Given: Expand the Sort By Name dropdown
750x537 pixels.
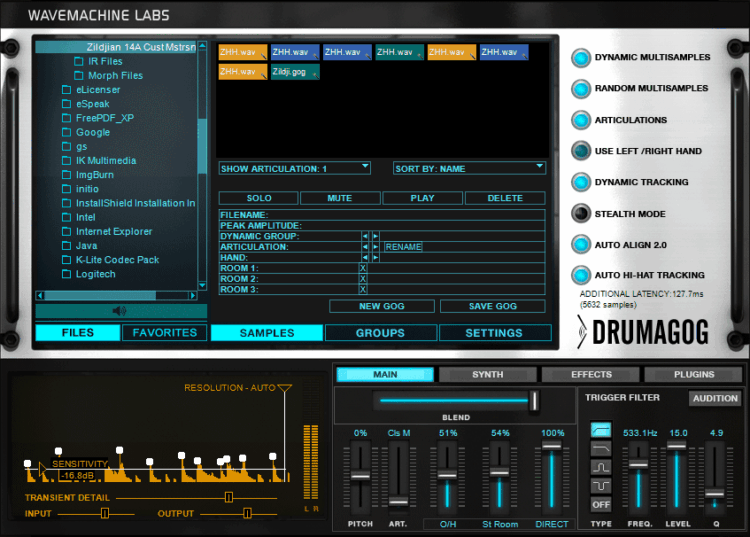Looking at the screenshot, I should click(x=469, y=168).
